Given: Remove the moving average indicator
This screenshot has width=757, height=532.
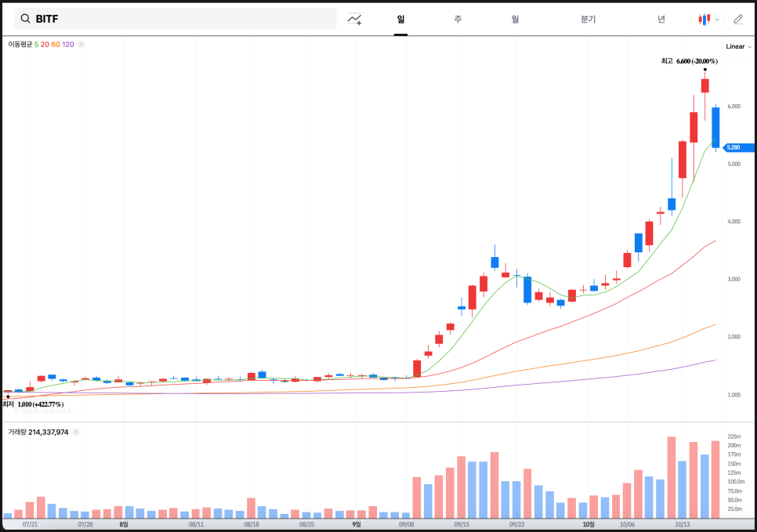Looking at the screenshot, I should point(81,45).
